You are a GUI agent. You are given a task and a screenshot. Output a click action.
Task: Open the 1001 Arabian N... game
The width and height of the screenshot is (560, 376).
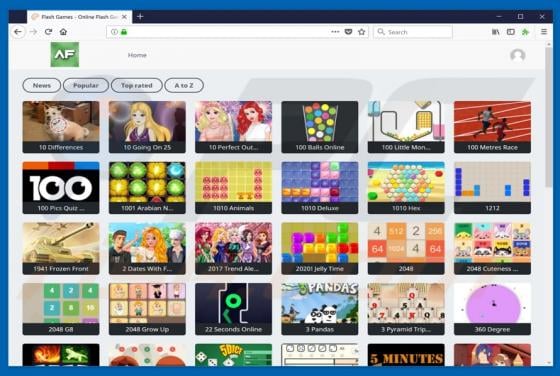147,187
